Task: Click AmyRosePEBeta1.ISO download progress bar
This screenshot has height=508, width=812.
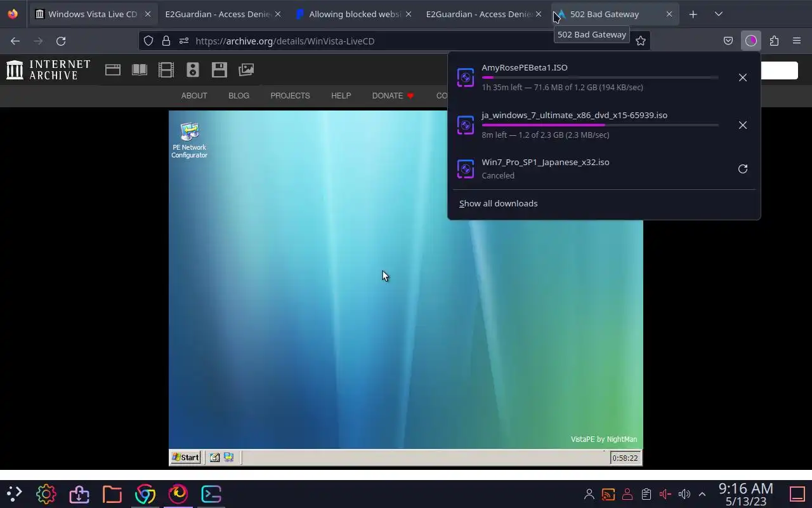Action: tap(600, 77)
